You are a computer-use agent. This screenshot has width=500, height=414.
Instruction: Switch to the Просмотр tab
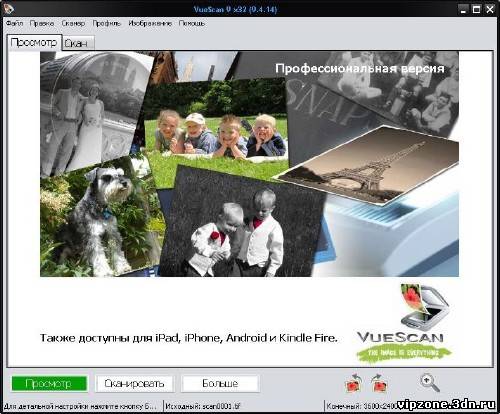(34, 43)
